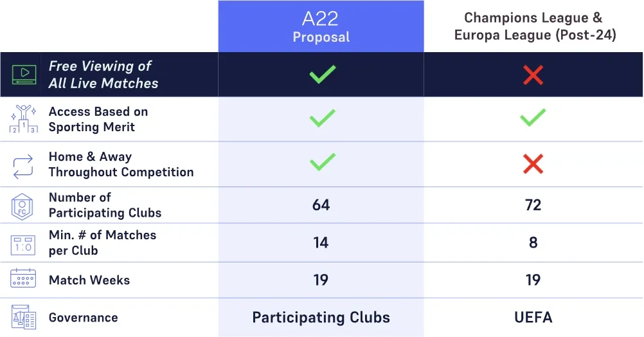Click red cross for Champions League Home & Away
644x337 pixels.
point(533,164)
